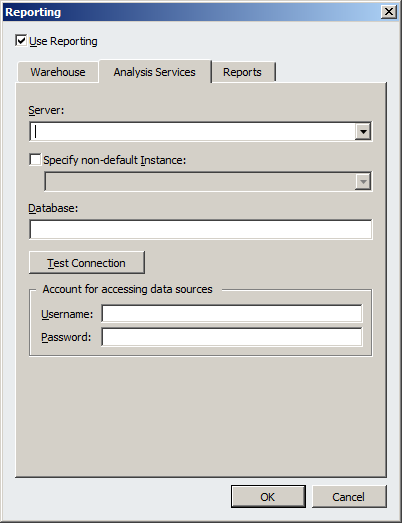Enable Specify non-default Instance checkbox
Screen dimensions: 402x523
(x=35, y=159)
